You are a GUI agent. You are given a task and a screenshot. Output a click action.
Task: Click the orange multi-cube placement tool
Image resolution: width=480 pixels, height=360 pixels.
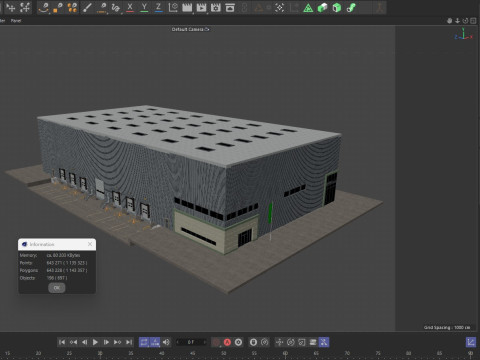point(72,7)
